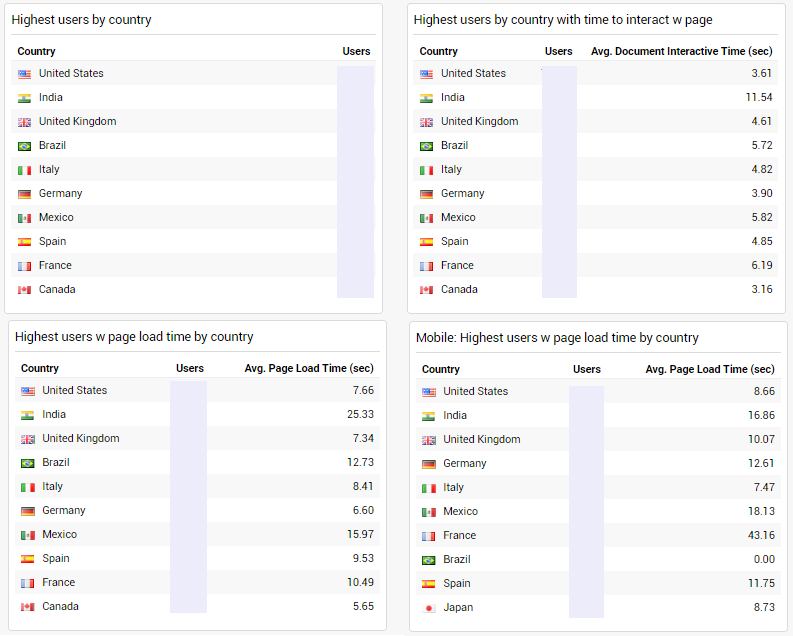The width and height of the screenshot is (793, 636).
Task: Select the 43.16 page load value for France
Action: pos(761,536)
